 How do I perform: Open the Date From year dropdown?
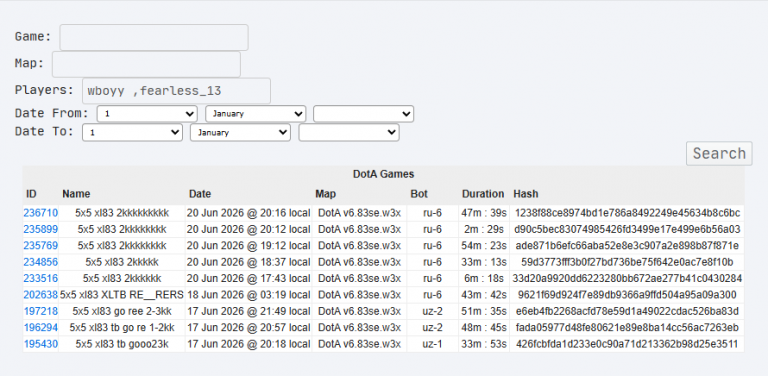(x=364, y=114)
